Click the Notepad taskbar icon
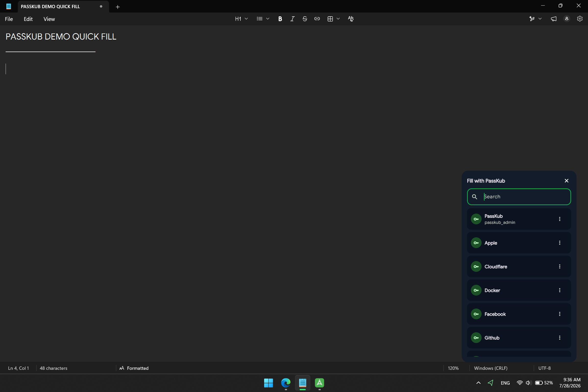 click(303, 383)
